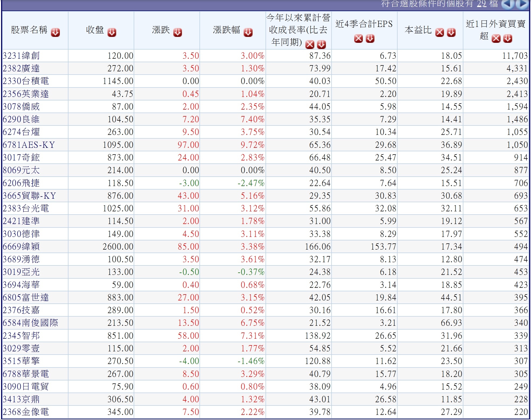
Task: Click the 29 matched stocks count
Action: click(482, 4)
